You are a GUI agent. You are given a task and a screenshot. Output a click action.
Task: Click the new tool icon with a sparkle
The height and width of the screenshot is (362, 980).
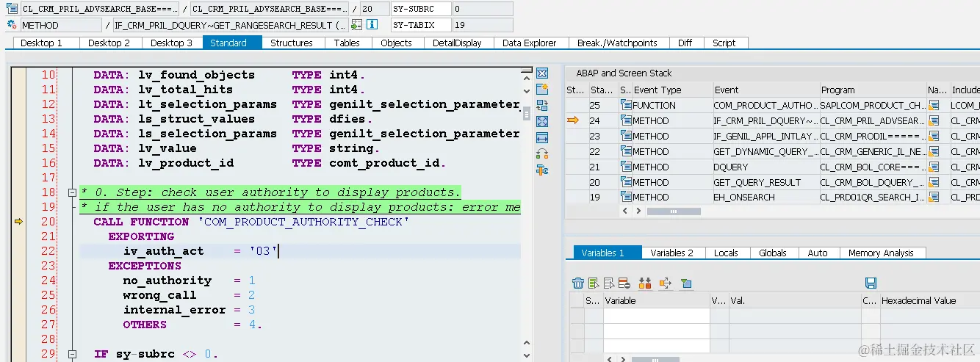coord(543,90)
